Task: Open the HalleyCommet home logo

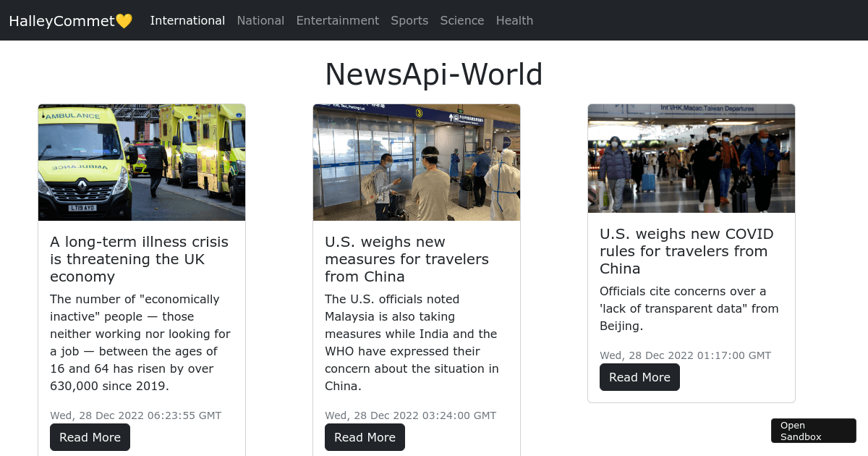Action: [x=65, y=20]
